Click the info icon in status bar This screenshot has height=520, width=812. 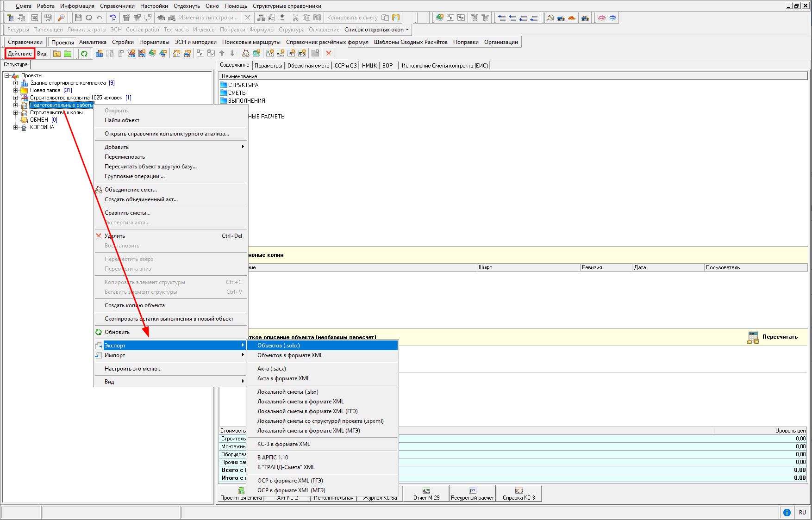[787, 512]
